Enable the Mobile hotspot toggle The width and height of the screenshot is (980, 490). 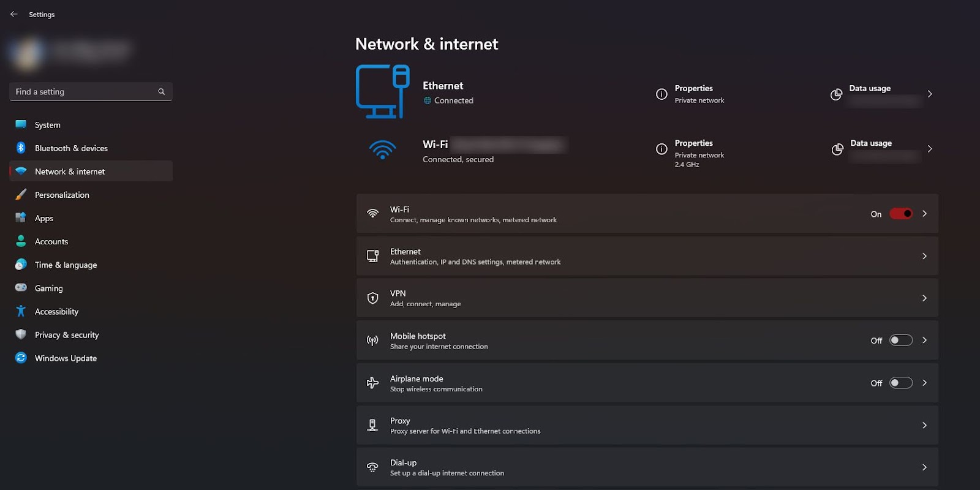pos(901,341)
